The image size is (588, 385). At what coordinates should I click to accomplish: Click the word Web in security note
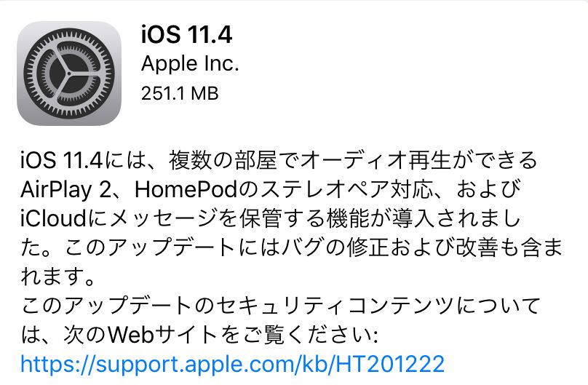click(x=131, y=334)
